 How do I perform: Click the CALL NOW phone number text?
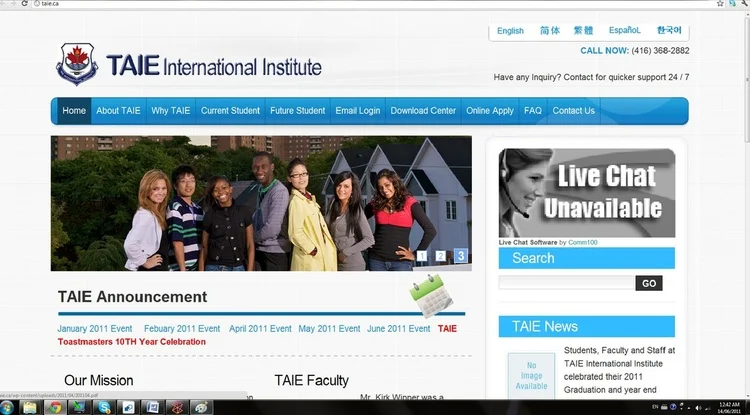[x=635, y=51]
